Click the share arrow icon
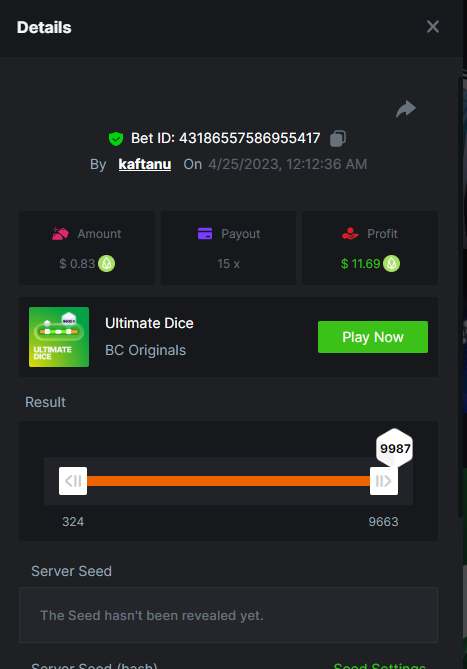The image size is (467, 669). point(406,109)
